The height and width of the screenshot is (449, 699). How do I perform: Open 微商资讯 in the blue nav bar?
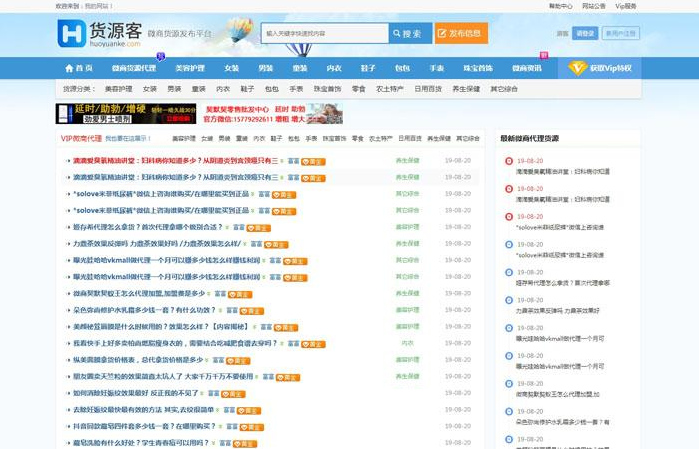(x=526, y=68)
